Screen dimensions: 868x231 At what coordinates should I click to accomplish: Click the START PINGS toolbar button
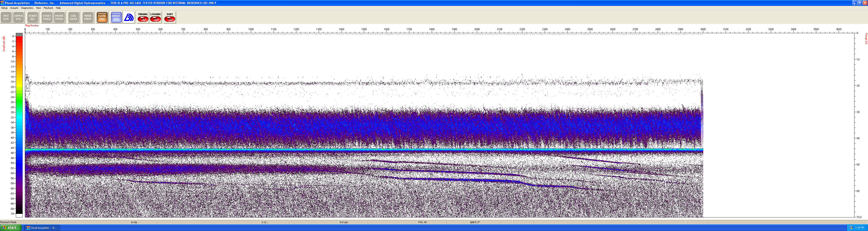47,18
